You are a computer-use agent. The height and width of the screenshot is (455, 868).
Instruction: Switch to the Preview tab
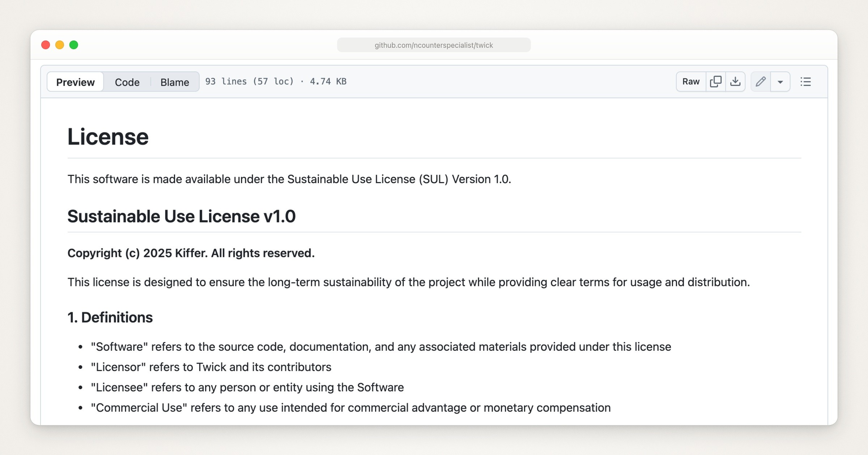pos(75,82)
